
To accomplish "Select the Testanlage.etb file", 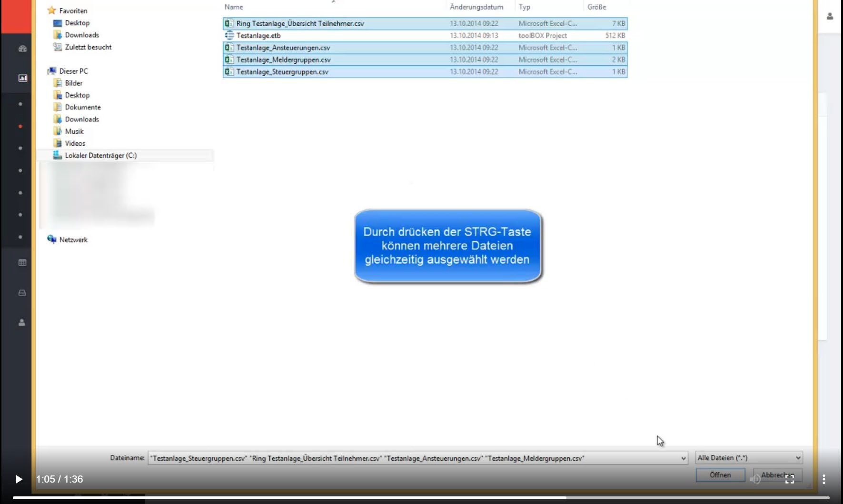I will pos(425,36).
